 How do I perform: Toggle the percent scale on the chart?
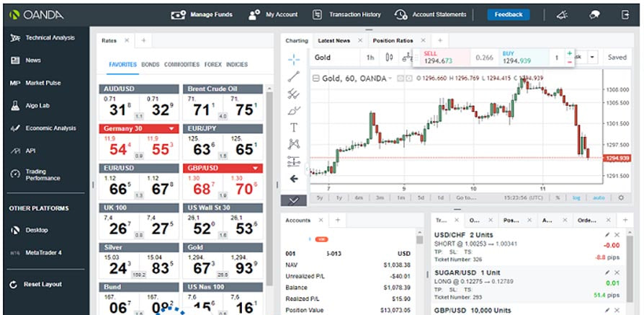coord(558,198)
